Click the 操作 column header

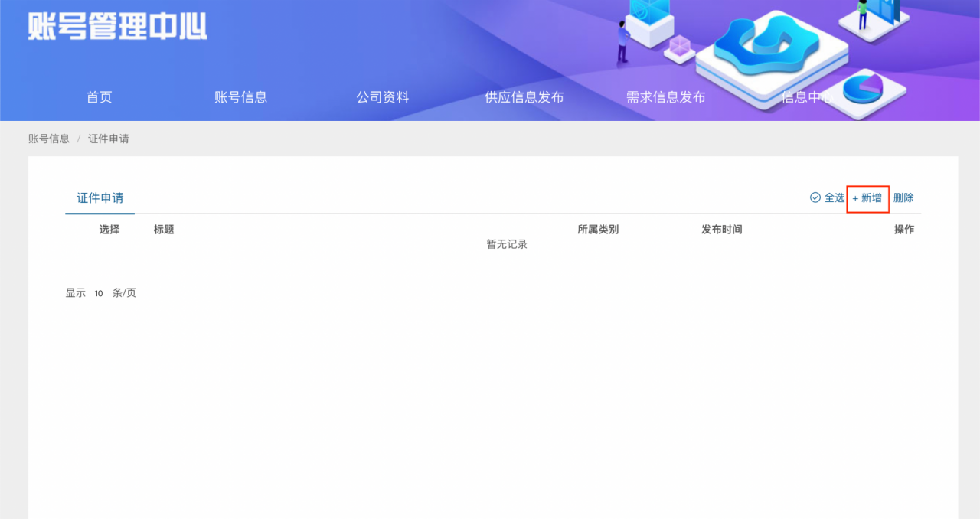pos(903,230)
